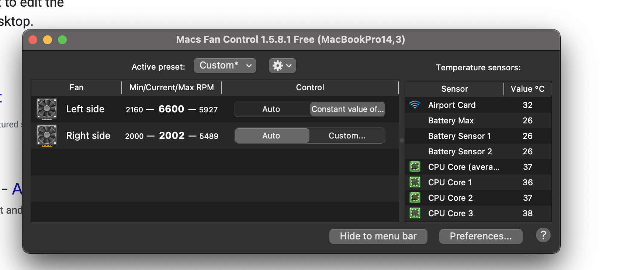This screenshot has height=270, width=644.
Task: Click the Sensor column header
Action: 454,89
